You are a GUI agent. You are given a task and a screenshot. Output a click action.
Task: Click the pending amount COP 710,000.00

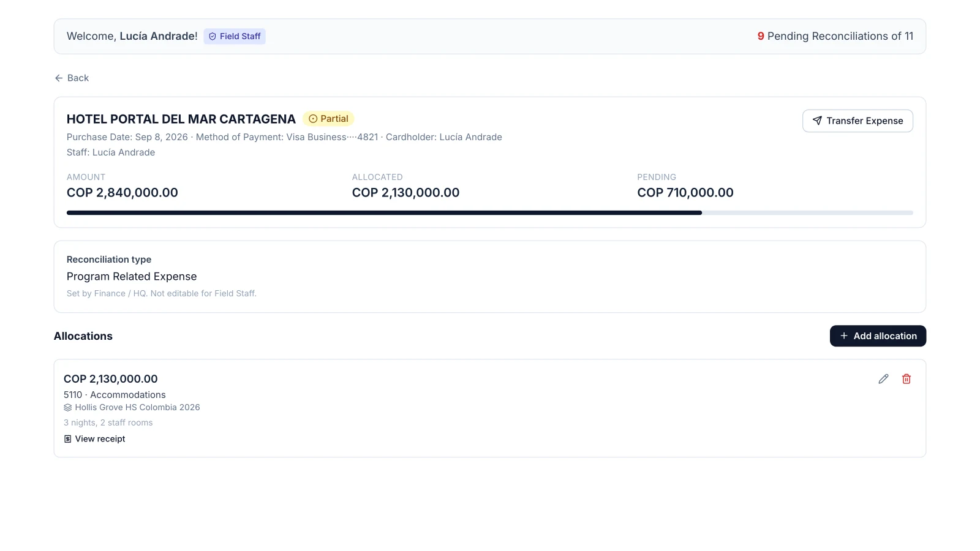(x=685, y=193)
